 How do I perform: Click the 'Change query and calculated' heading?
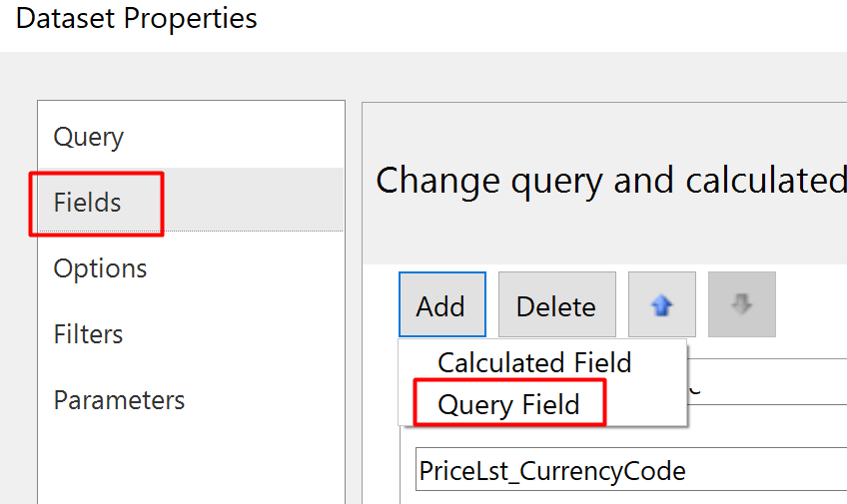click(609, 181)
